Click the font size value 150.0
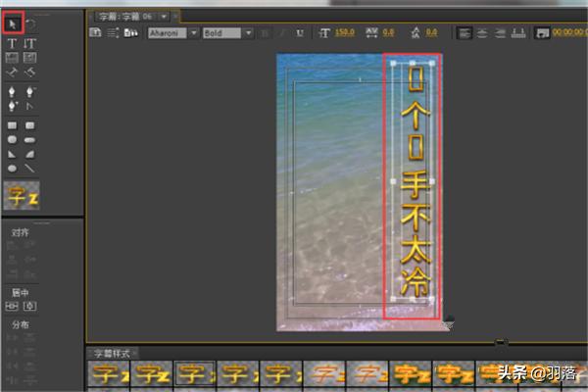This screenshot has height=392, width=588. click(345, 32)
